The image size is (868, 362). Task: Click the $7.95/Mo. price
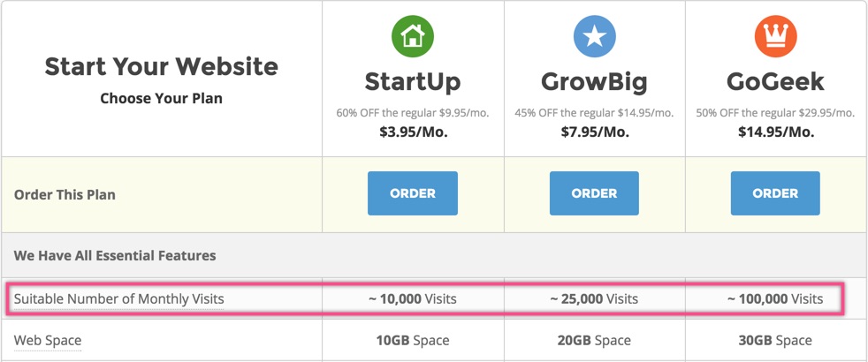(x=594, y=132)
